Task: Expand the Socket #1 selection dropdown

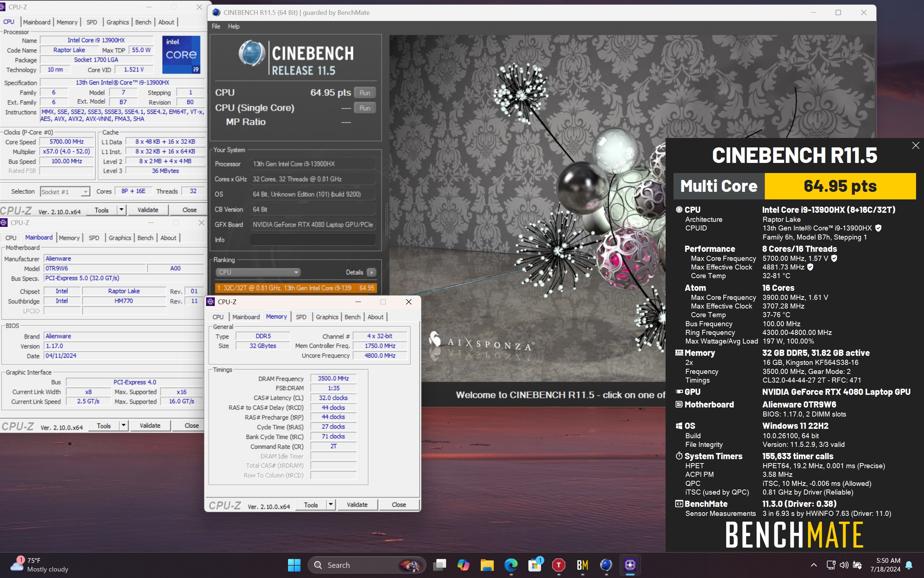Action: 86,192
